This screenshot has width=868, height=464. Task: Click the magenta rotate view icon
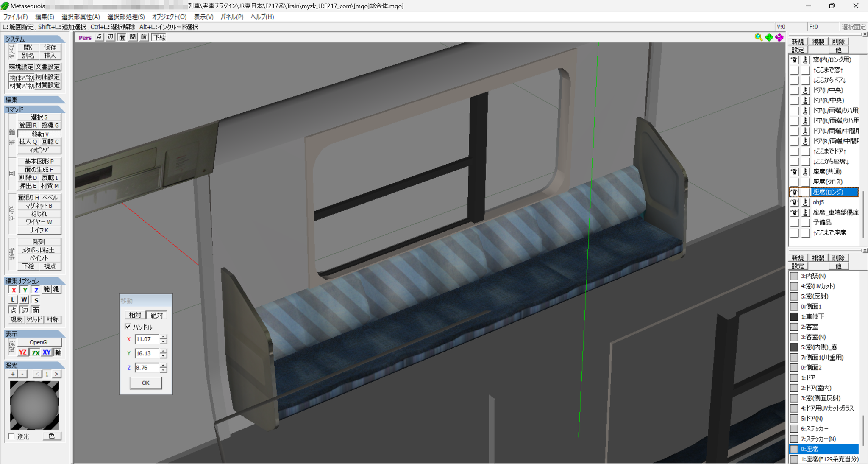(779, 37)
